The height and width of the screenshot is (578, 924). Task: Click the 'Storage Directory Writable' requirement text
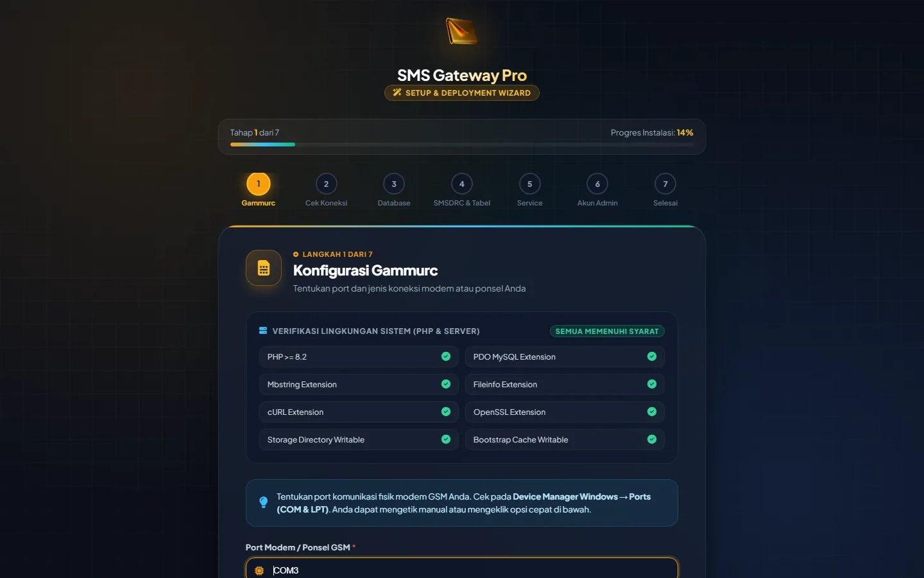click(x=316, y=440)
